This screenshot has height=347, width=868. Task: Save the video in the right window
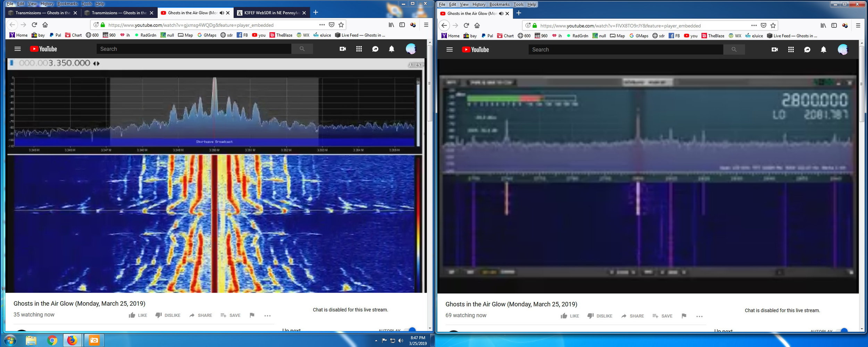pyautogui.click(x=662, y=316)
